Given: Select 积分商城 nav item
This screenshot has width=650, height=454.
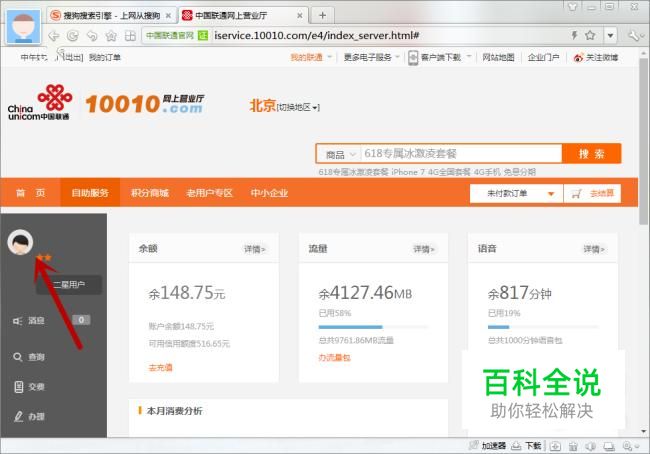Looking at the screenshot, I should [150, 193].
